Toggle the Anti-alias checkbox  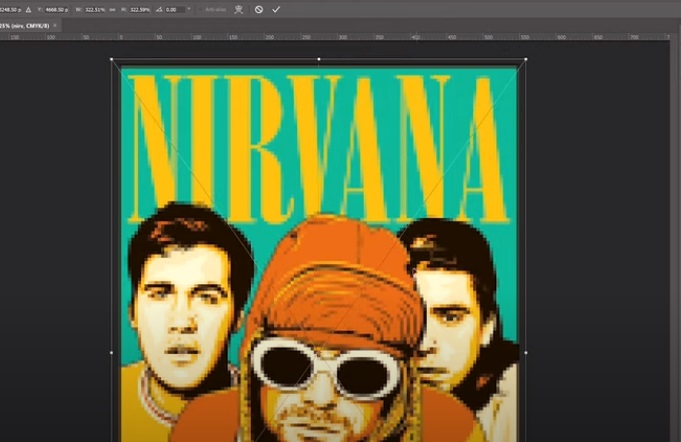[201, 10]
